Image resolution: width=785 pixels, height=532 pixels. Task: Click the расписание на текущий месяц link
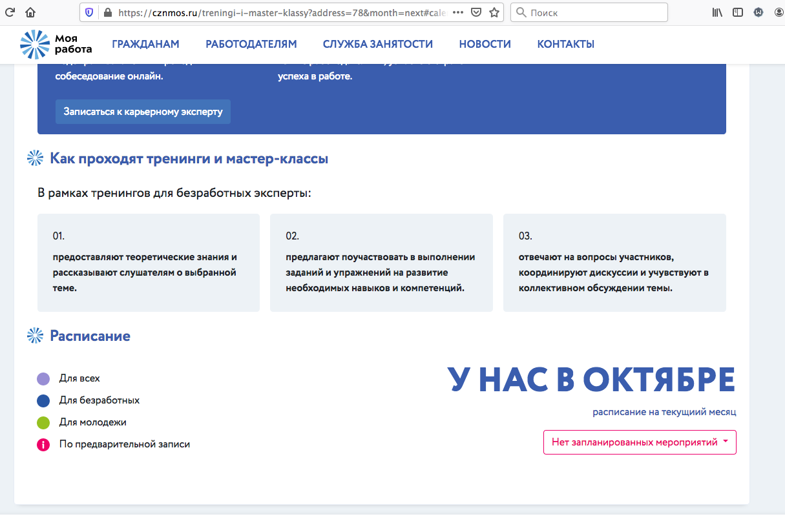tap(664, 412)
